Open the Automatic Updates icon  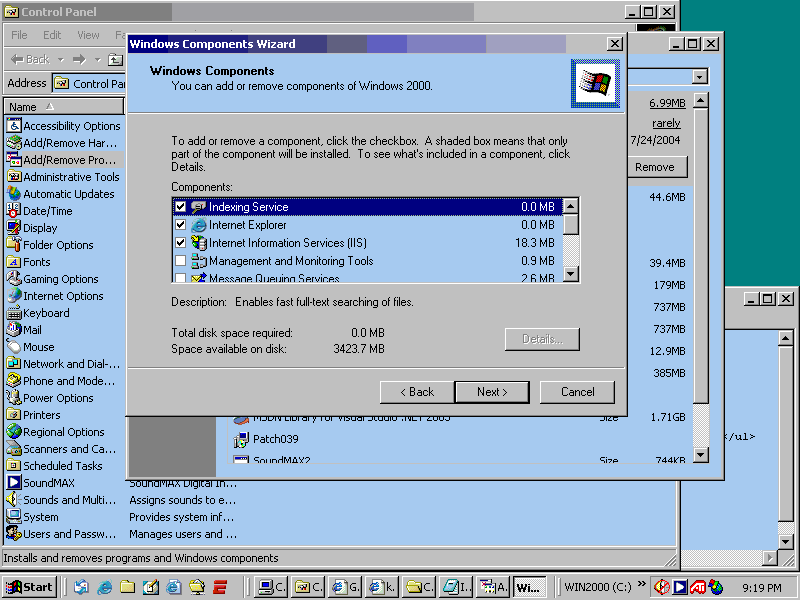click(x=14, y=193)
